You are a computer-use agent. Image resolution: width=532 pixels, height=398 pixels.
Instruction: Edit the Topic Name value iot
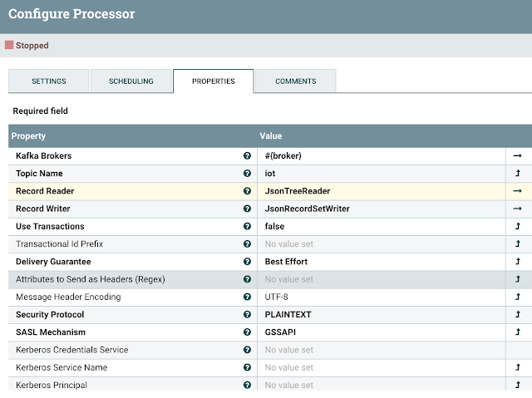coord(382,173)
